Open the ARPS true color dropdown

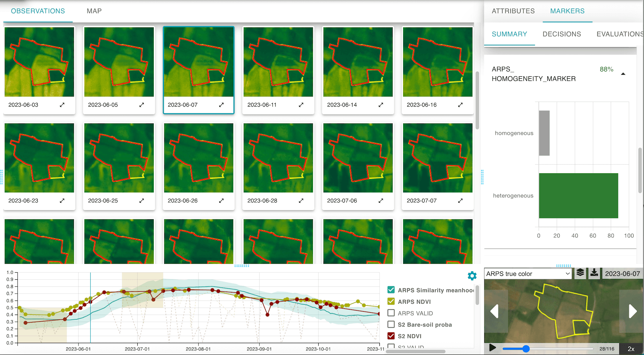tap(528, 274)
